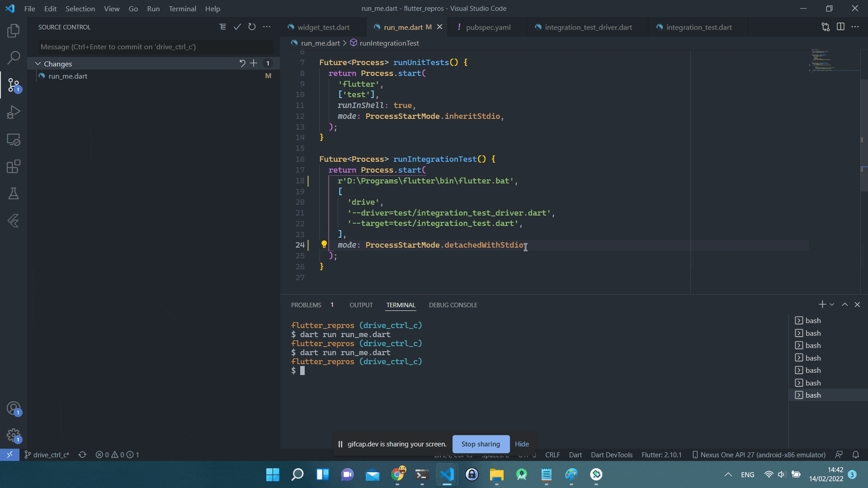Open run_me.dart in Changes list
Viewport: 868px width, 488px height.
[68, 76]
